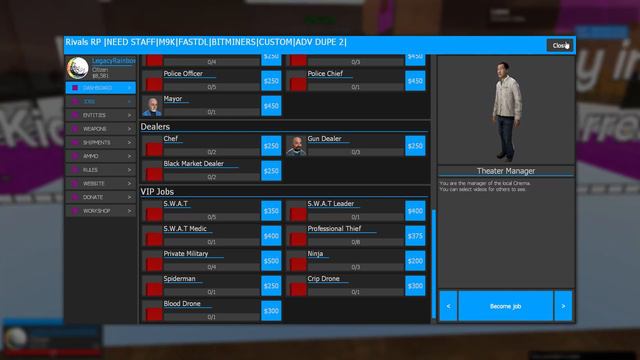The height and width of the screenshot is (360, 640).
Task: Click the purple Weapons sidebar icon
Action: pos(75,129)
